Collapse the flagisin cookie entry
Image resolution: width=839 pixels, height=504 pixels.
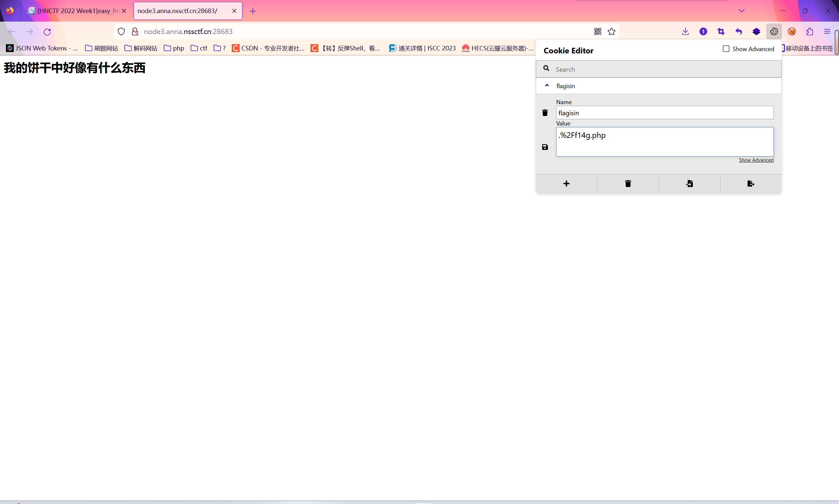point(547,85)
